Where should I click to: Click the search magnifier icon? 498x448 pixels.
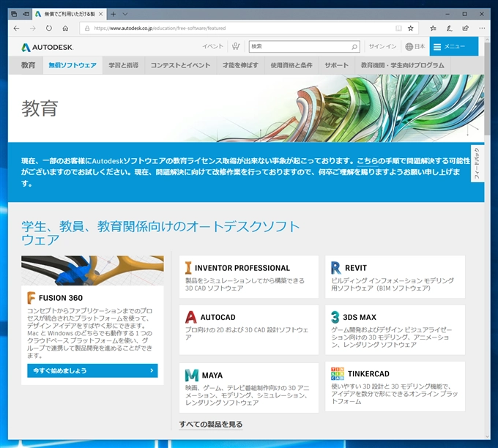[354, 47]
